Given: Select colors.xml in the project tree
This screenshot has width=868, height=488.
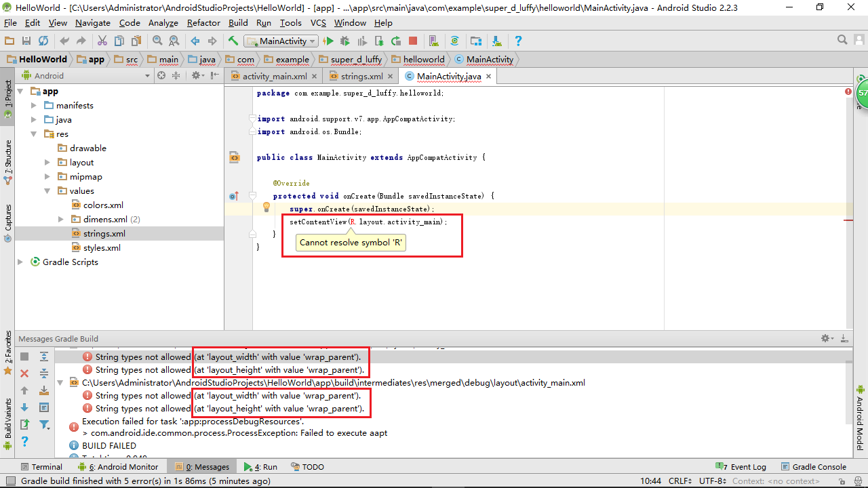Looking at the screenshot, I should click(x=103, y=205).
